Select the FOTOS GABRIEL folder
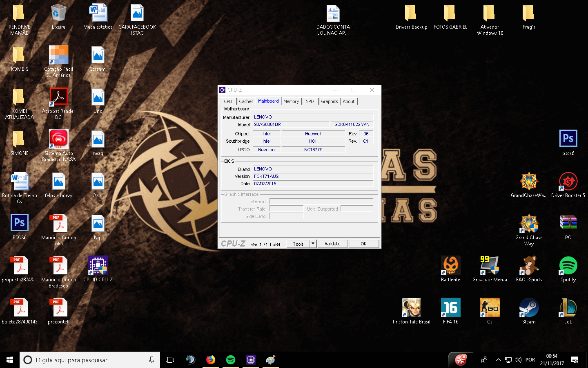Image resolution: width=588 pixels, height=368 pixels. point(450,17)
